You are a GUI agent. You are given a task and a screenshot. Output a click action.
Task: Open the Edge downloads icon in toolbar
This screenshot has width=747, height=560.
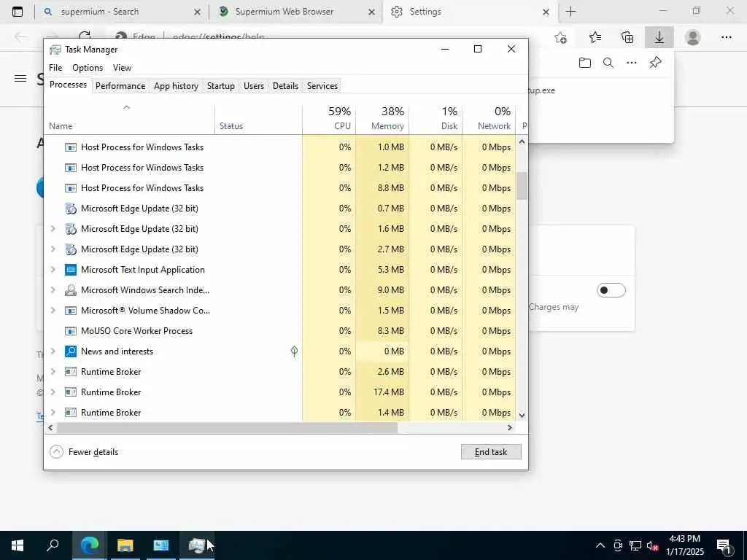[x=659, y=37]
